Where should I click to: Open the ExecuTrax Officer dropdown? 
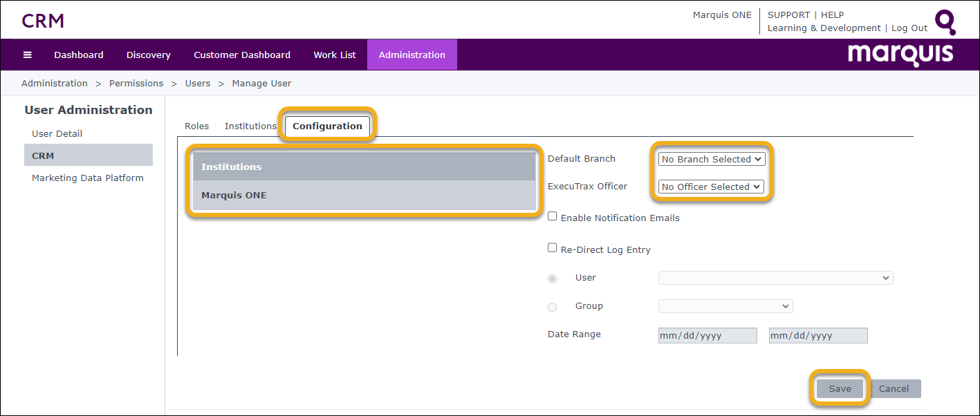coord(711,187)
